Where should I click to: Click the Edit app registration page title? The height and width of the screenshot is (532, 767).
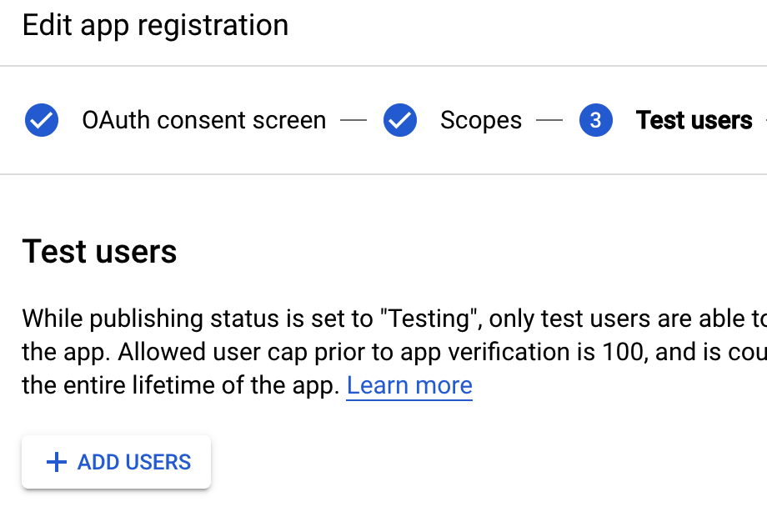point(155,26)
